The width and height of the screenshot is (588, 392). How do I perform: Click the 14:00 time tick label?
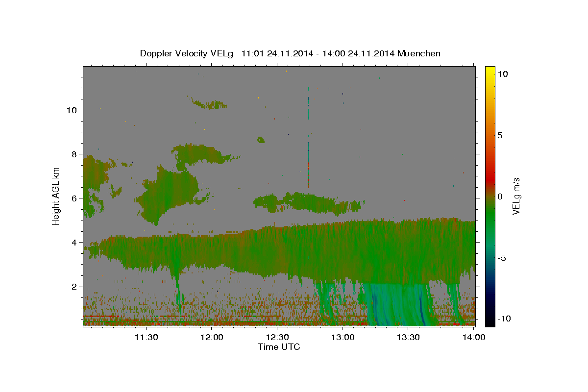coord(474,338)
